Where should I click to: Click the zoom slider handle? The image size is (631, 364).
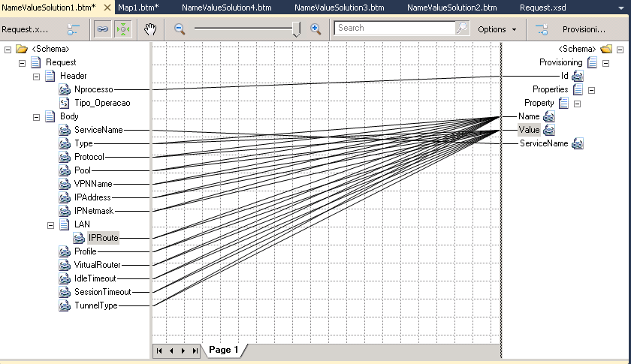296,29
